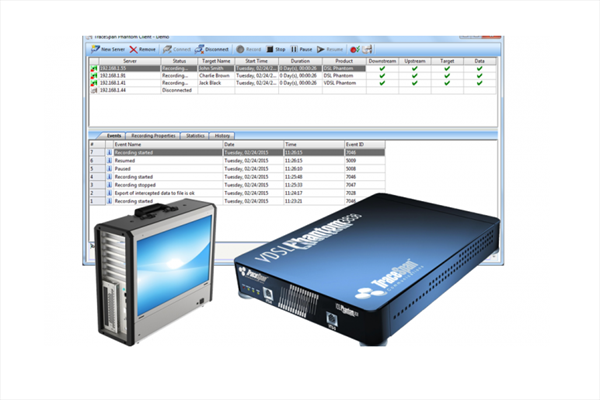Select the Paused event row
The height and width of the screenshot is (400, 600).
point(237,168)
